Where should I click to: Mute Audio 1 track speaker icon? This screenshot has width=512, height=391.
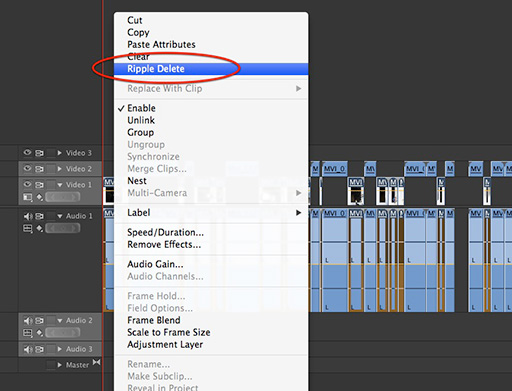point(28,216)
